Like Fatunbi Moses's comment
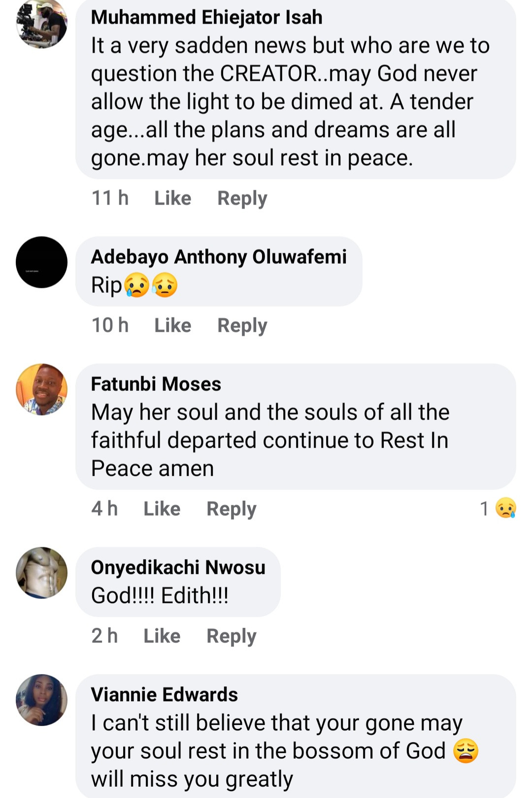The width and height of the screenshot is (532, 798). pos(162,509)
